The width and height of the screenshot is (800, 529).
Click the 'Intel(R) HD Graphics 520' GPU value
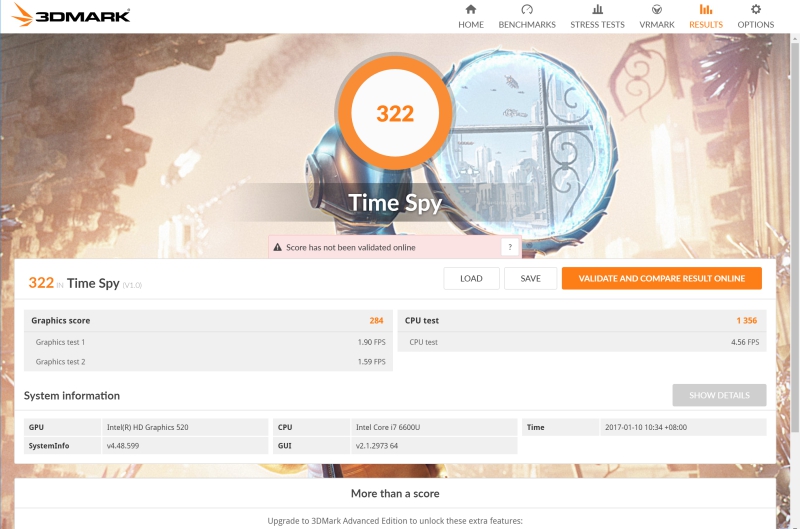pos(147,427)
